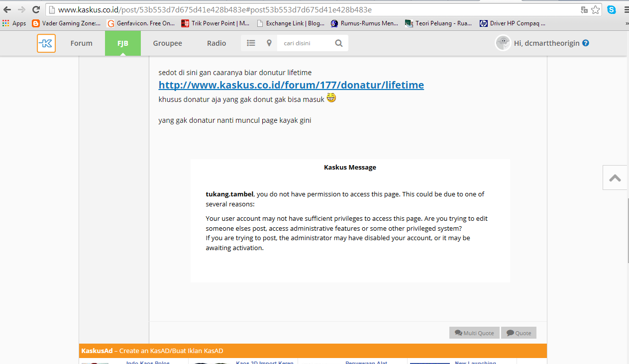Click the embedded Kaskus Message screenshot image
Screen dimensions: 629x364
[350, 221]
